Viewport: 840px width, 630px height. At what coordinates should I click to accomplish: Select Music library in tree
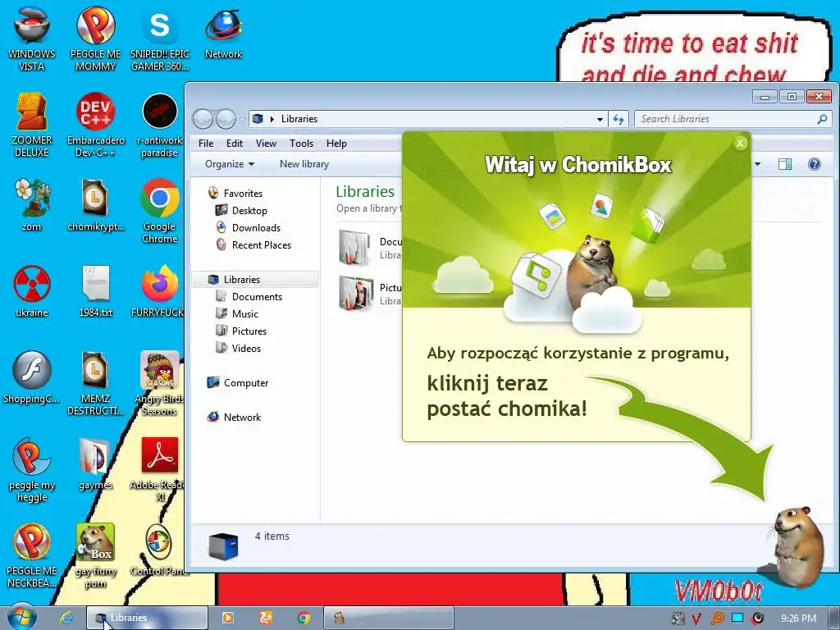tap(237, 314)
